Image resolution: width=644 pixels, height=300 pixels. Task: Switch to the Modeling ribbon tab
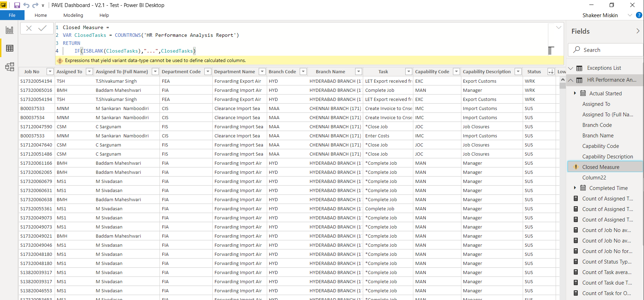tap(73, 15)
